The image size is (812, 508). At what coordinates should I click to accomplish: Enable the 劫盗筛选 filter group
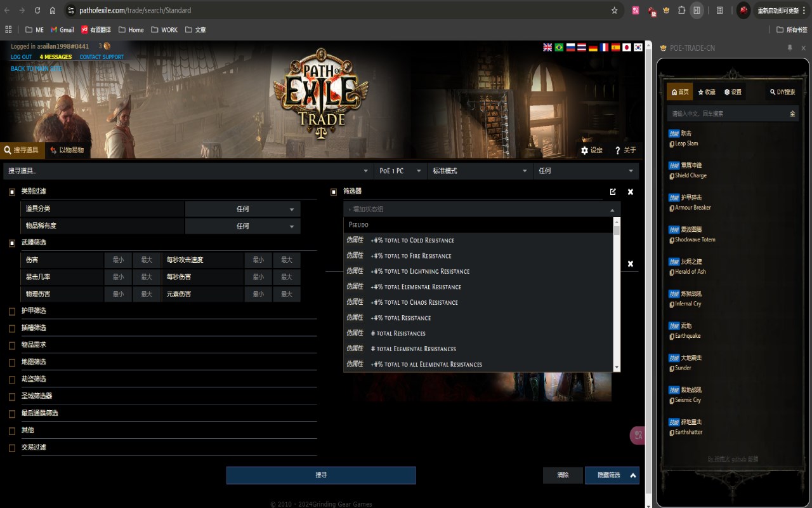click(x=12, y=380)
